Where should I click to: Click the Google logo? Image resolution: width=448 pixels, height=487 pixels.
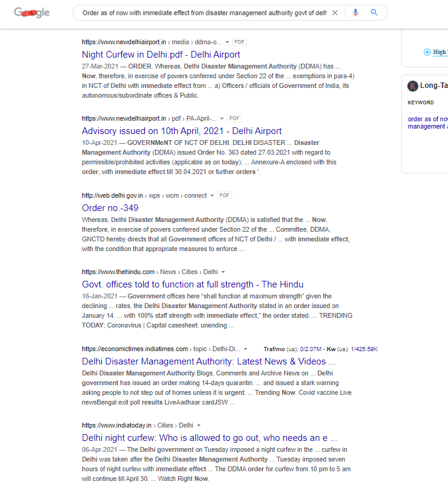pos(32,13)
